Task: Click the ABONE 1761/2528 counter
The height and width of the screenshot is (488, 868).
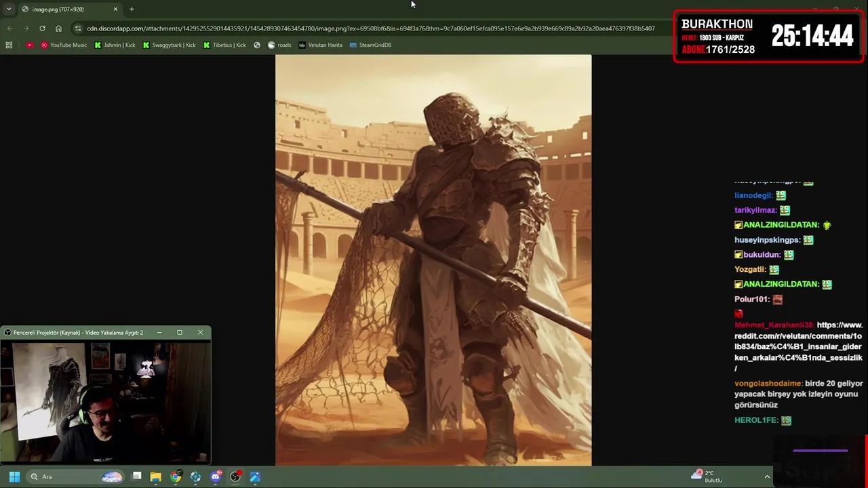Action: [x=718, y=49]
